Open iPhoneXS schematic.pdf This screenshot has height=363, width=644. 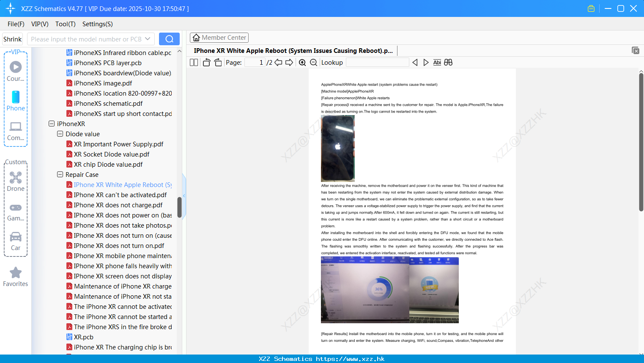(x=104, y=104)
